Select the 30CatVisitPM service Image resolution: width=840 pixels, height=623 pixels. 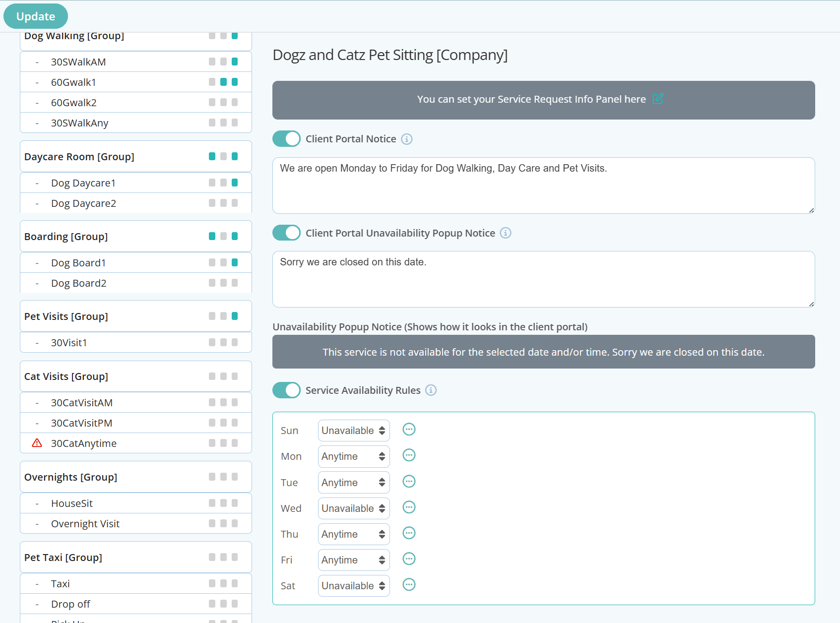pyautogui.click(x=135, y=423)
